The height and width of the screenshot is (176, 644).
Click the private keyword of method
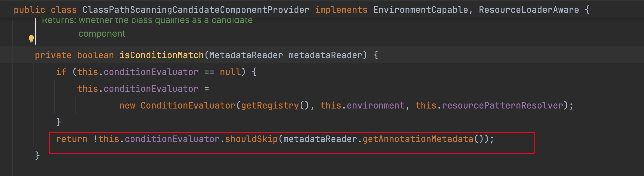(x=53, y=55)
